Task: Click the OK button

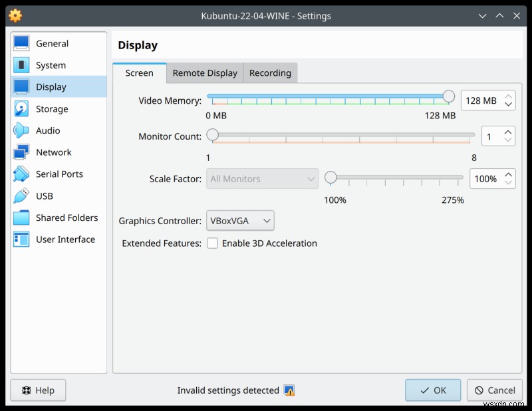Action: pos(433,390)
